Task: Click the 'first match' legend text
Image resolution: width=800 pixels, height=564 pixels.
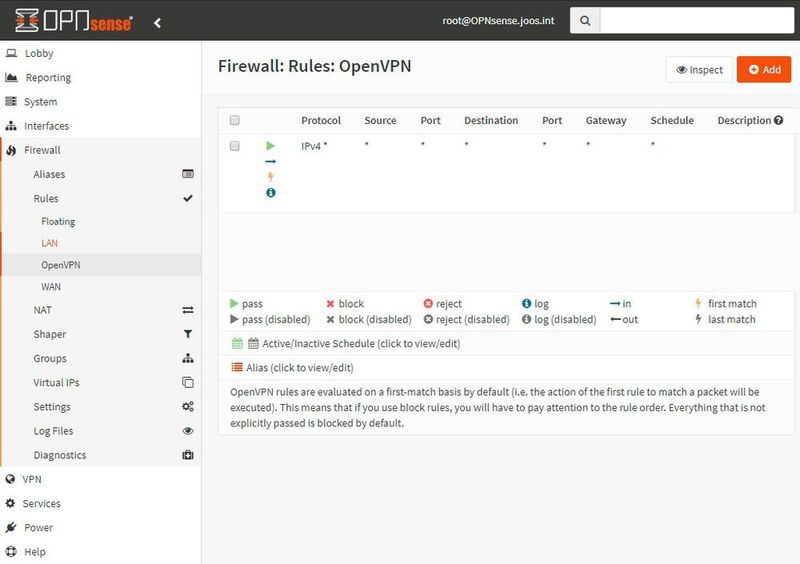Action: pos(732,304)
